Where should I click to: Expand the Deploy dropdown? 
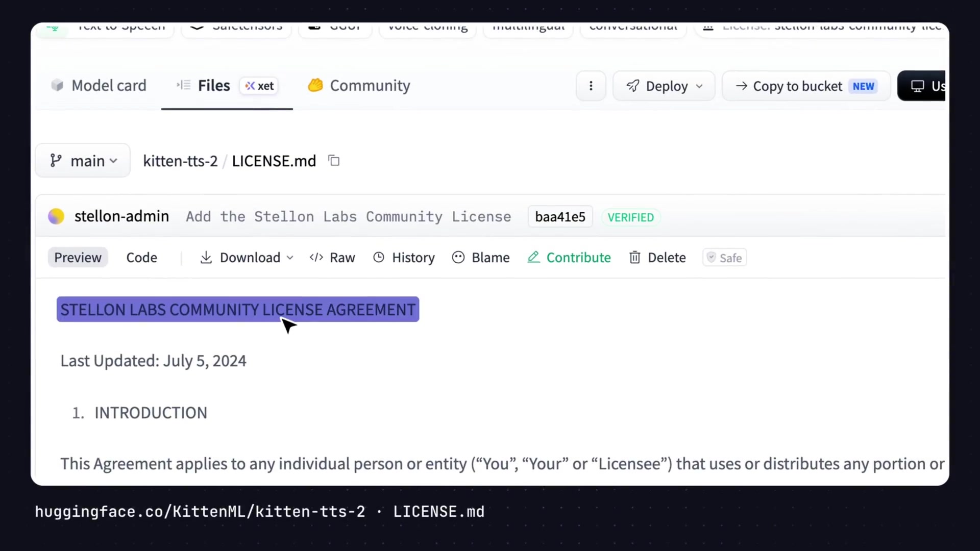coord(664,86)
